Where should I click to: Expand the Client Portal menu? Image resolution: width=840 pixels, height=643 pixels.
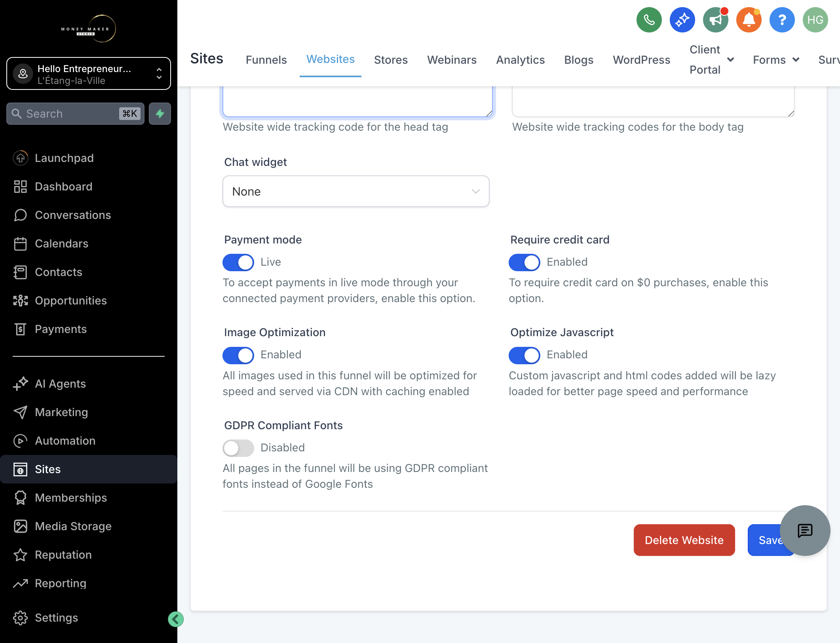[711, 59]
